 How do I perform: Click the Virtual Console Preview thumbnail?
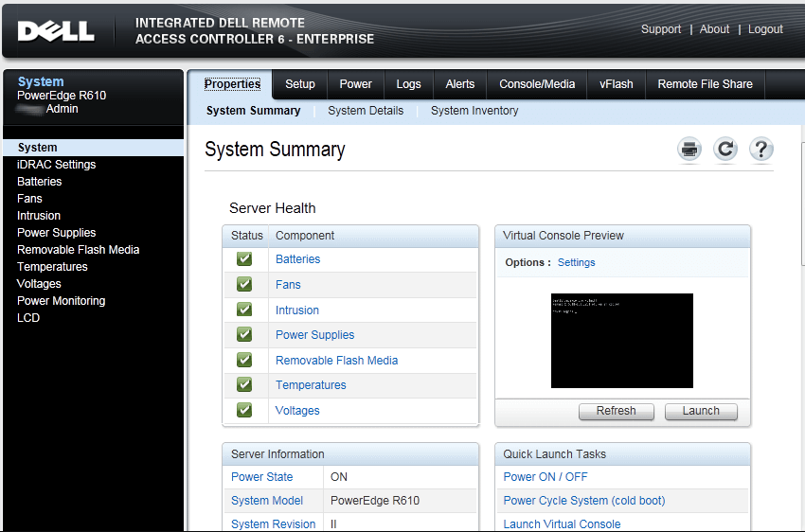coord(621,341)
